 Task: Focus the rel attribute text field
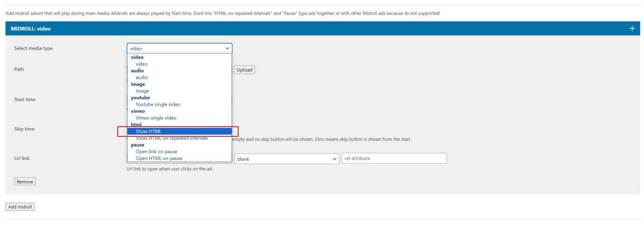(x=394, y=158)
